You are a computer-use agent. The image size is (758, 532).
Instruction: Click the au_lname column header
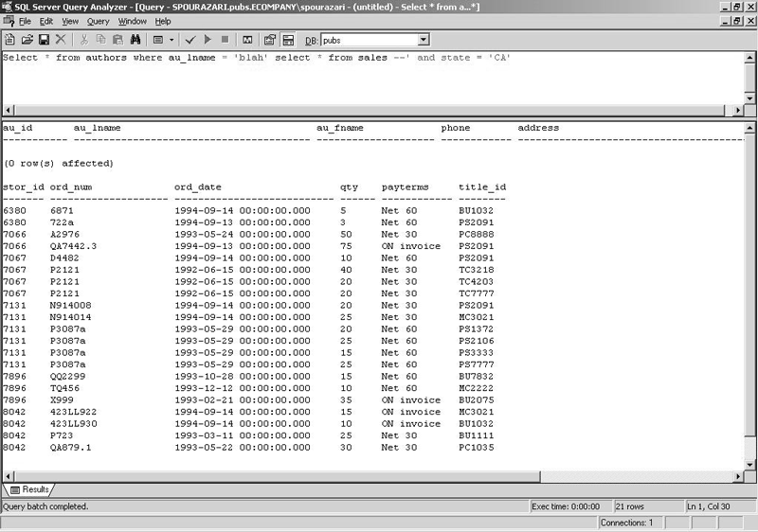[98, 128]
